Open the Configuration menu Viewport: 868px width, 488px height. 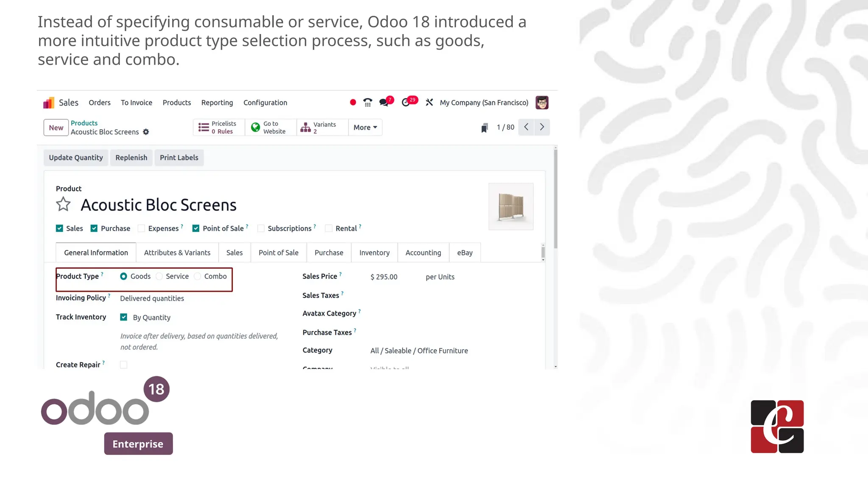[x=265, y=103]
